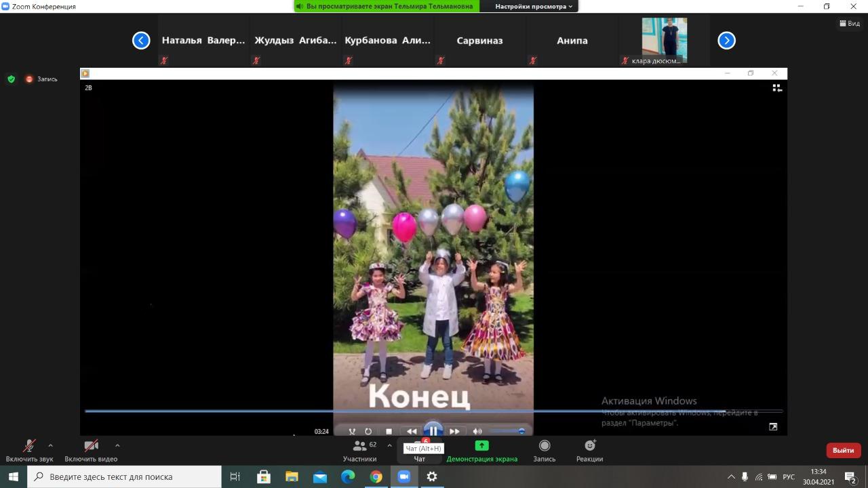Rewind the video in media player

click(x=412, y=431)
